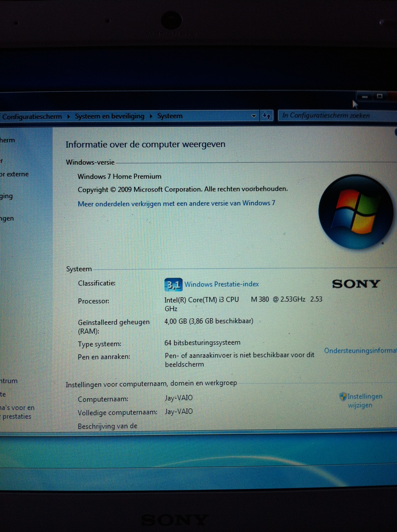
Task: Click Systeem en beveiliging breadcrumb
Action: pyautogui.click(x=110, y=116)
